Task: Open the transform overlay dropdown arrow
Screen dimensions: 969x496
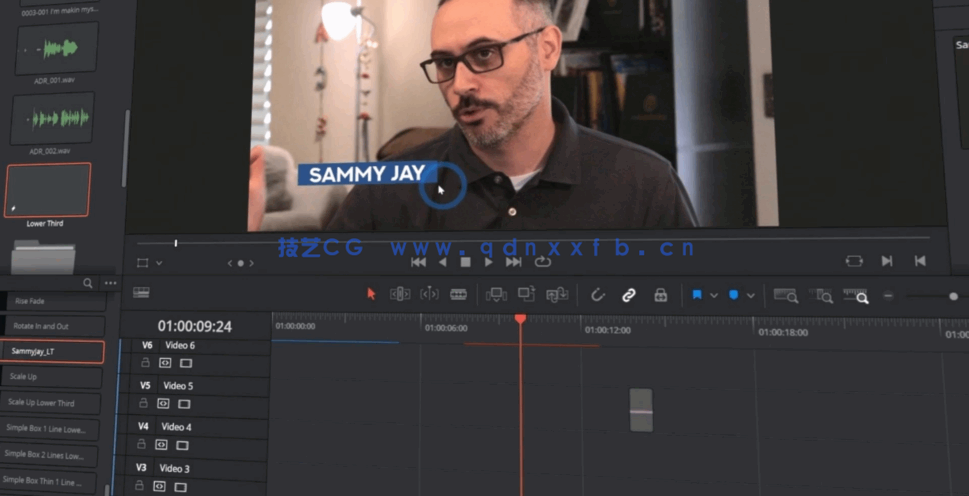Action: pyautogui.click(x=159, y=263)
